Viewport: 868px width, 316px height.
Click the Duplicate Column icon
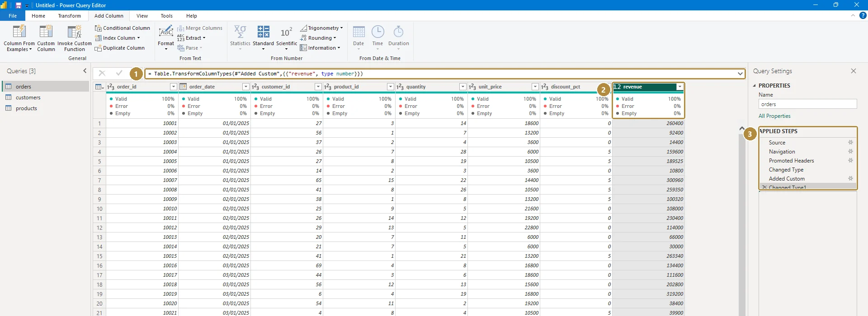[x=98, y=48]
